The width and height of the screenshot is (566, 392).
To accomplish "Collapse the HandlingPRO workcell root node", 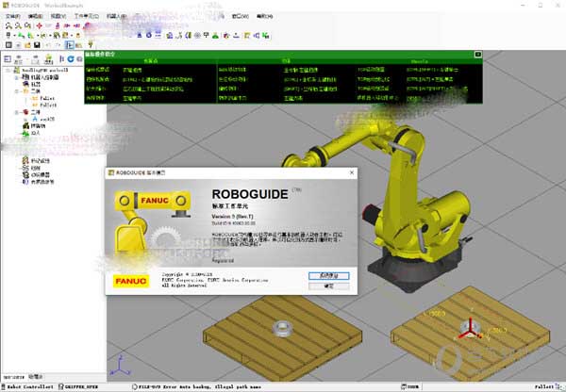I will pyautogui.click(x=8, y=70).
